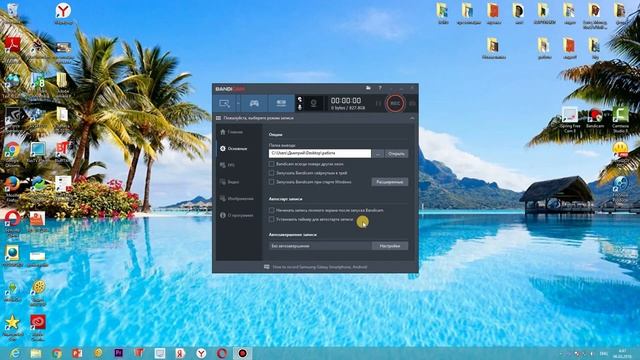Select Bandicam screen rectangle recording mode
This screenshot has width=640, height=360.
tap(224, 104)
